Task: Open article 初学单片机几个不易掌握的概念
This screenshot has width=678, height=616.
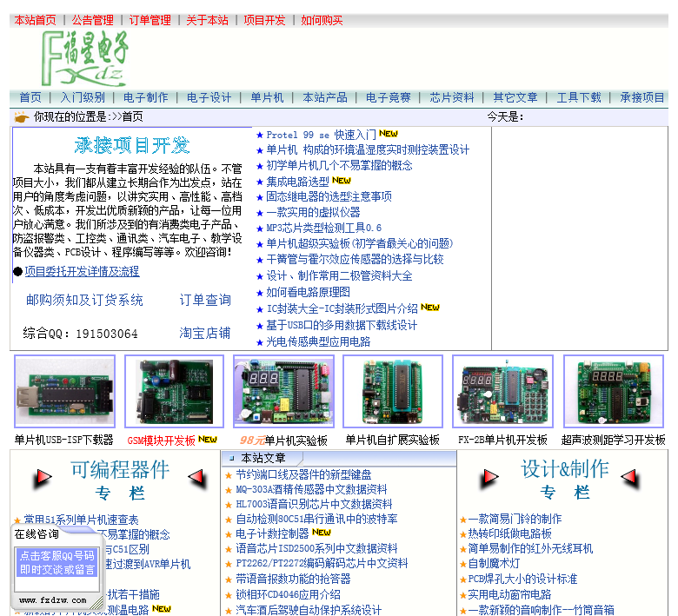Action: point(339,166)
